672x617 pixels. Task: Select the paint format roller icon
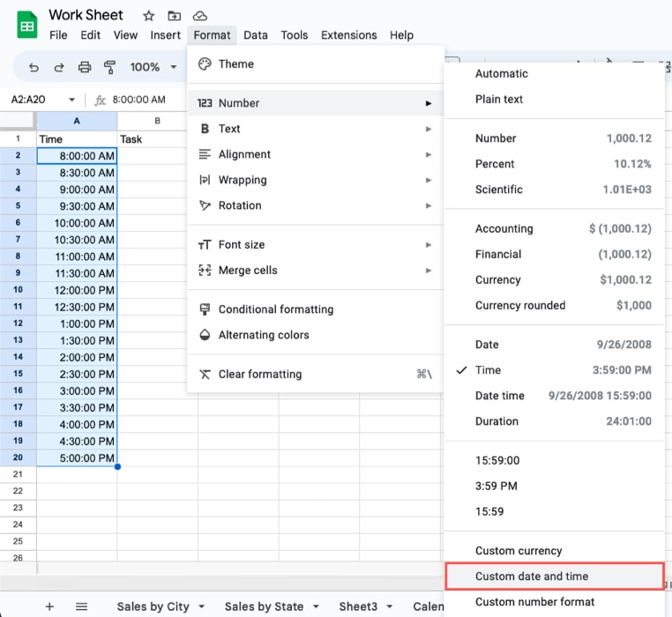click(x=109, y=67)
